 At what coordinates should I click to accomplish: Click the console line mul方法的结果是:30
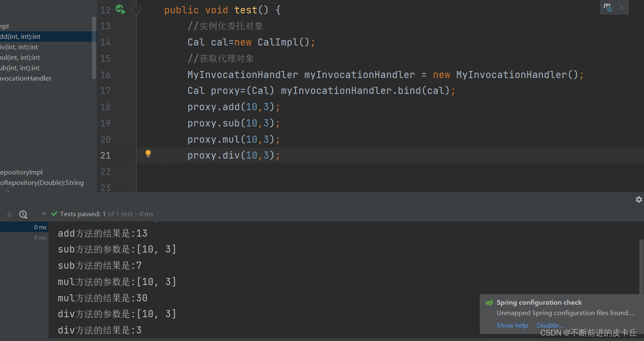click(103, 298)
